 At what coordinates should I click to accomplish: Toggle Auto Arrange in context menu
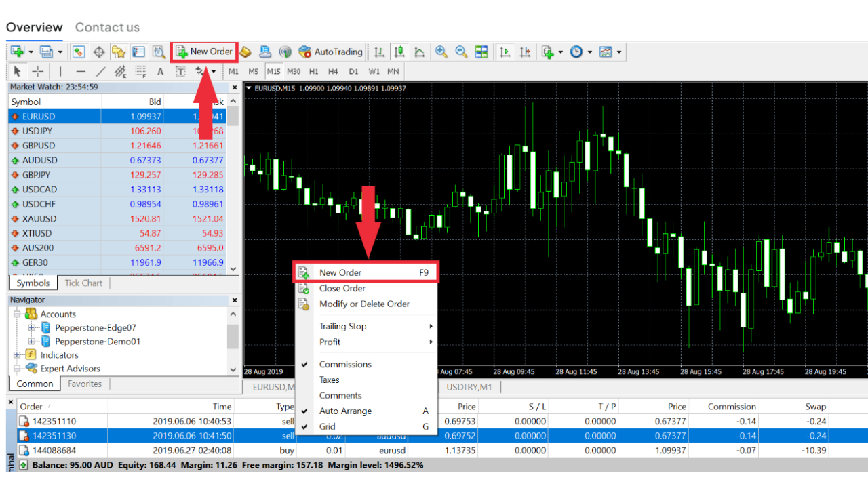[x=345, y=411]
